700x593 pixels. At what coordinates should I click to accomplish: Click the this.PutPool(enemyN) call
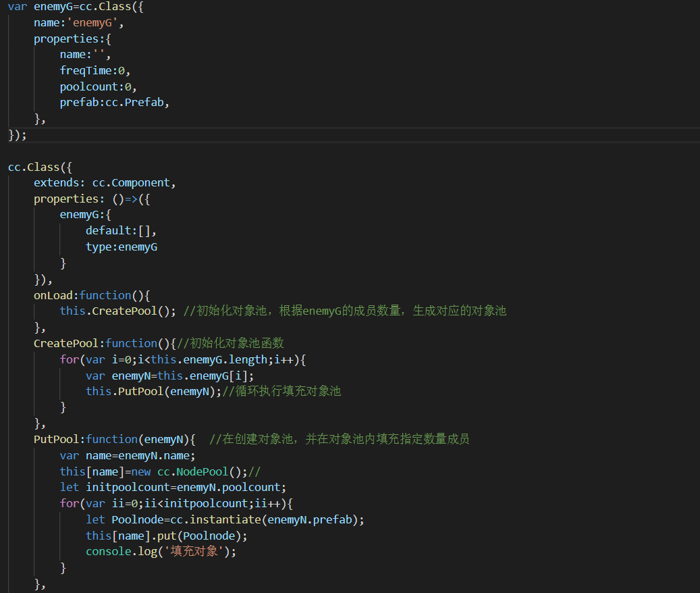[x=154, y=391]
